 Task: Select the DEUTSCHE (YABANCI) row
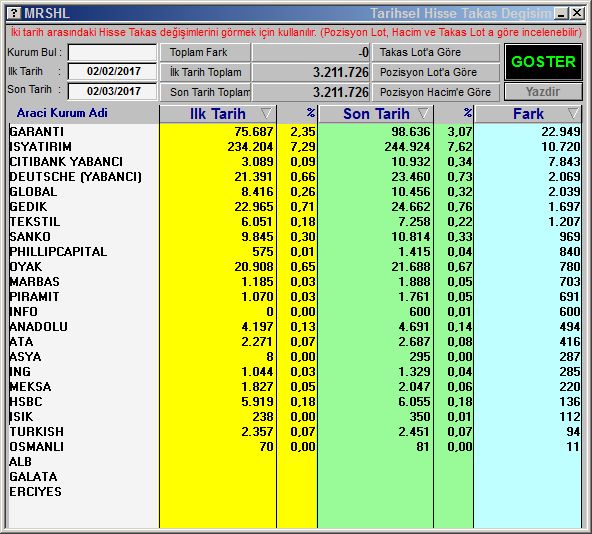pyautogui.click(x=76, y=177)
